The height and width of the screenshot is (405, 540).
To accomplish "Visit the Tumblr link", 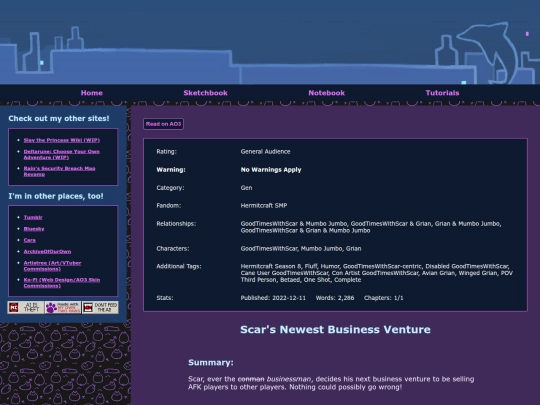I will point(33,217).
